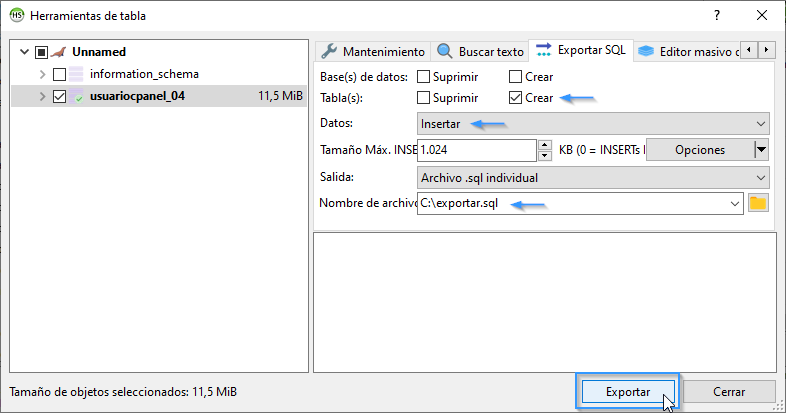The width and height of the screenshot is (786, 413).
Task: Click the Opciones button
Action: click(700, 150)
